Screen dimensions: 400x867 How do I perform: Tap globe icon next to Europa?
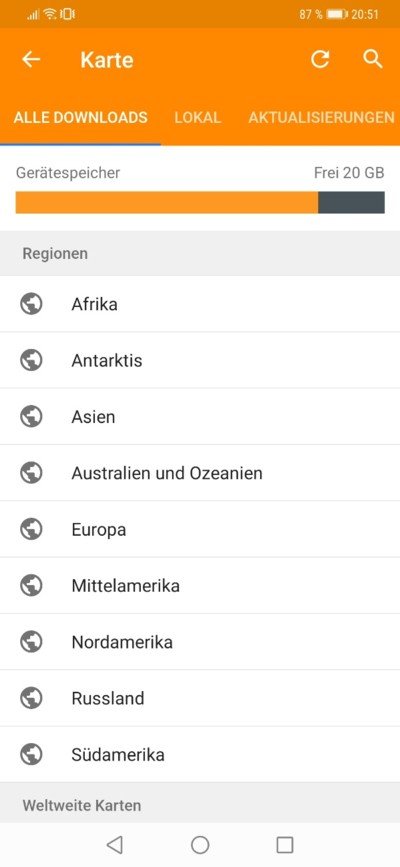pyautogui.click(x=32, y=530)
